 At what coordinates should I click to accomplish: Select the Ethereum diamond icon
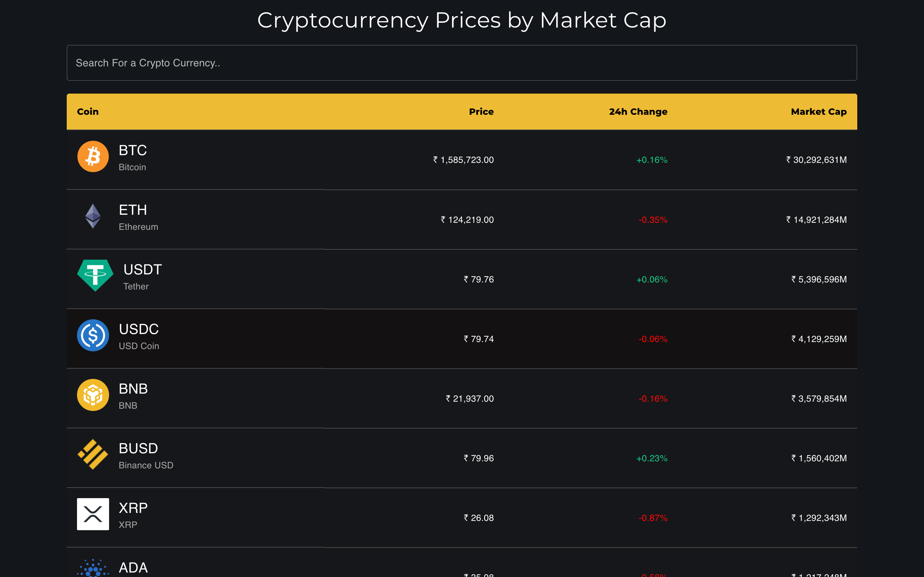point(93,216)
